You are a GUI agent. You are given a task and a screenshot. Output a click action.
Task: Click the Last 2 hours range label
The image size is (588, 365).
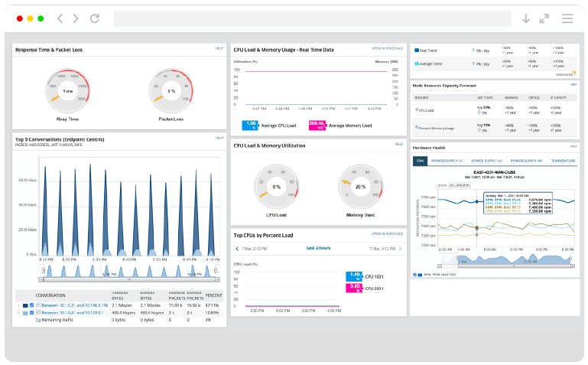pos(318,248)
